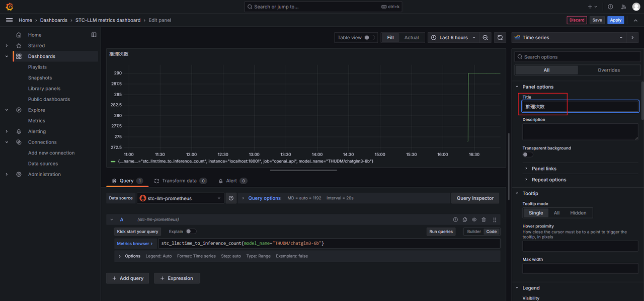This screenshot has height=301, width=644.
Task: Enable the Explain switch
Action: point(191,232)
